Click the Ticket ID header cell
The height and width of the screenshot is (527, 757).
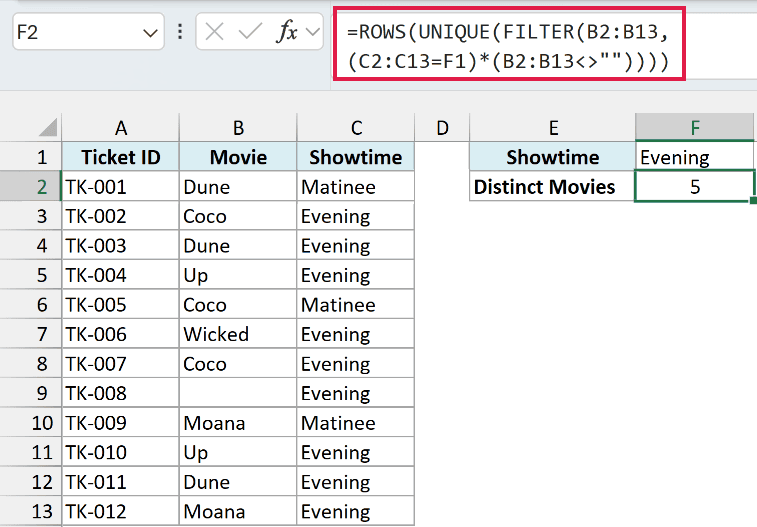coord(121,157)
